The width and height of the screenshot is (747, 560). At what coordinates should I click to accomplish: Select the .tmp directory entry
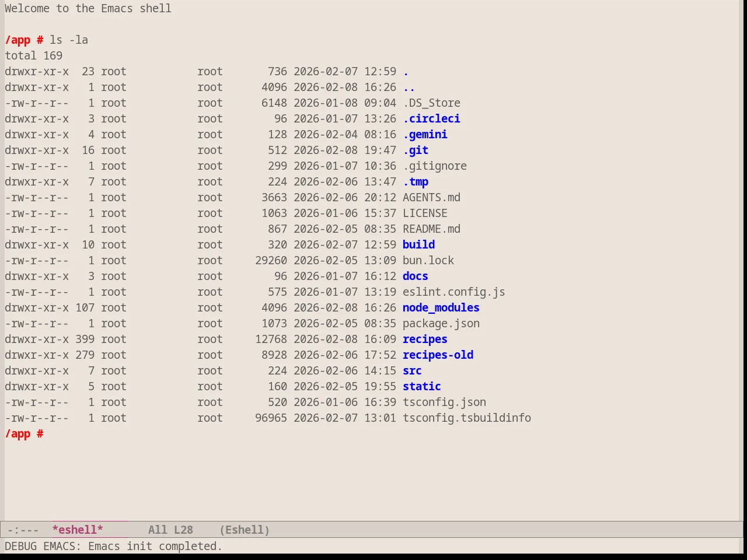(416, 181)
